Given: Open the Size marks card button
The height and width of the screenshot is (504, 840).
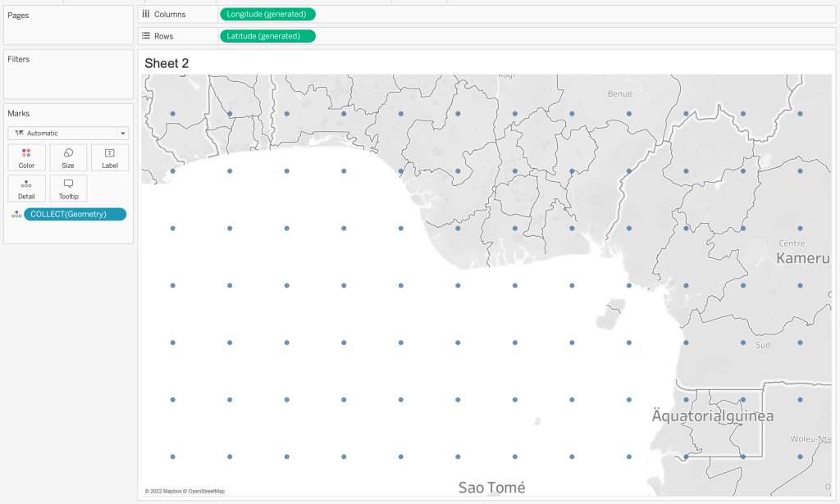Looking at the screenshot, I should [x=68, y=158].
